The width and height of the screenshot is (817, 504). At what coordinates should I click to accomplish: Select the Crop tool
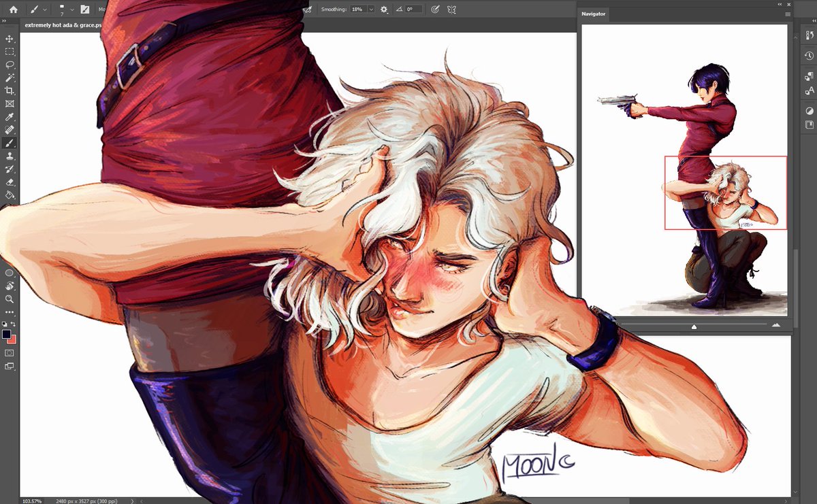click(10, 90)
